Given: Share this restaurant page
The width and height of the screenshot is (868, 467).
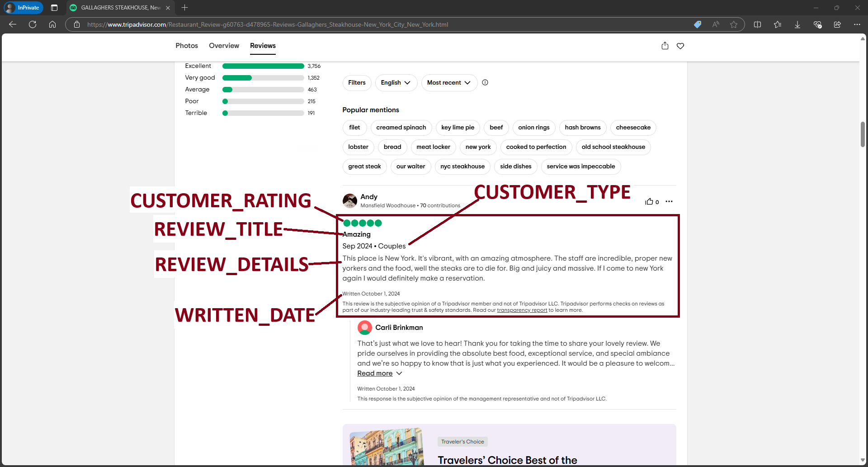Looking at the screenshot, I should tap(665, 46).
